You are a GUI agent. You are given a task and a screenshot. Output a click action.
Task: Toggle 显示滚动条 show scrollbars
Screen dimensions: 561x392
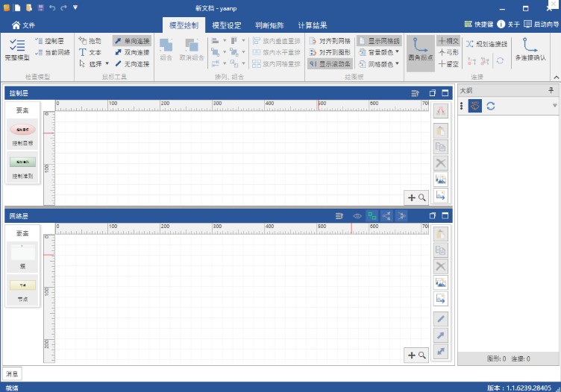coord(330,64)
